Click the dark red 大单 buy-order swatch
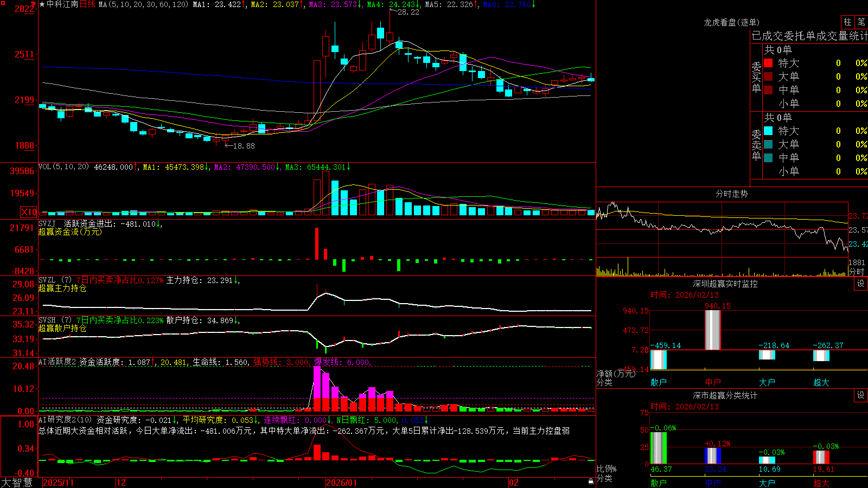This screenshot has width=868, height=488. [x=768, y=76]
